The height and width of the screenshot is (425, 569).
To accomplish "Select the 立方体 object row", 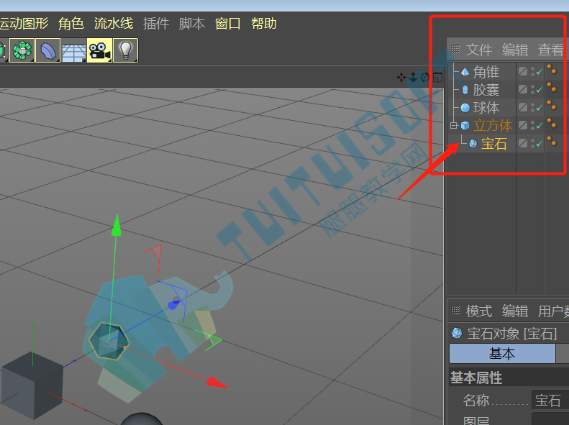I will point(493,126).
